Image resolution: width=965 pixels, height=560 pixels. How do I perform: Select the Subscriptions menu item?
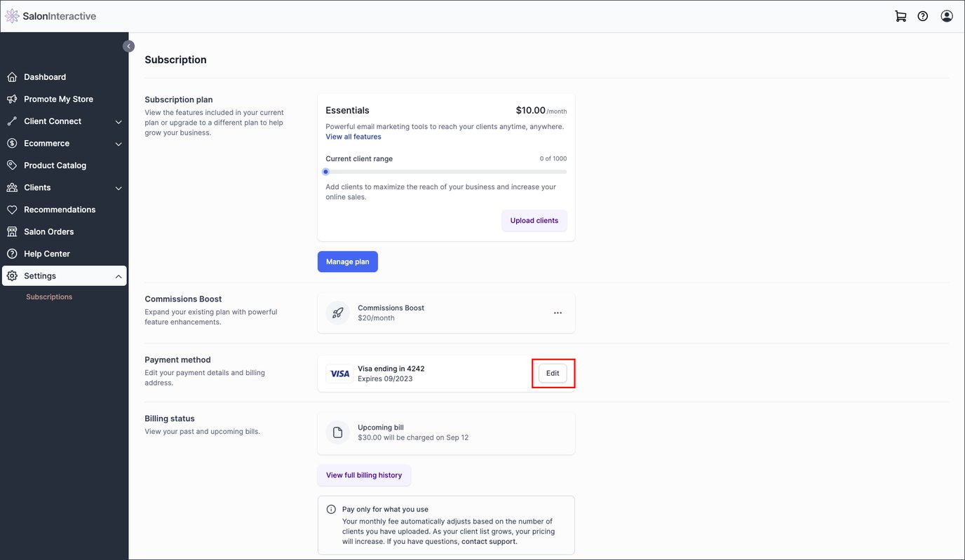(48, 296)
